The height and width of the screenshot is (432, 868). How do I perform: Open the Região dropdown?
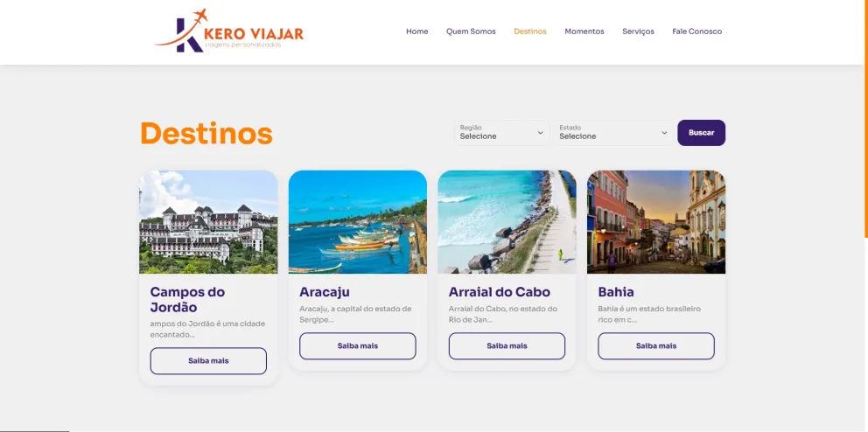501,133
